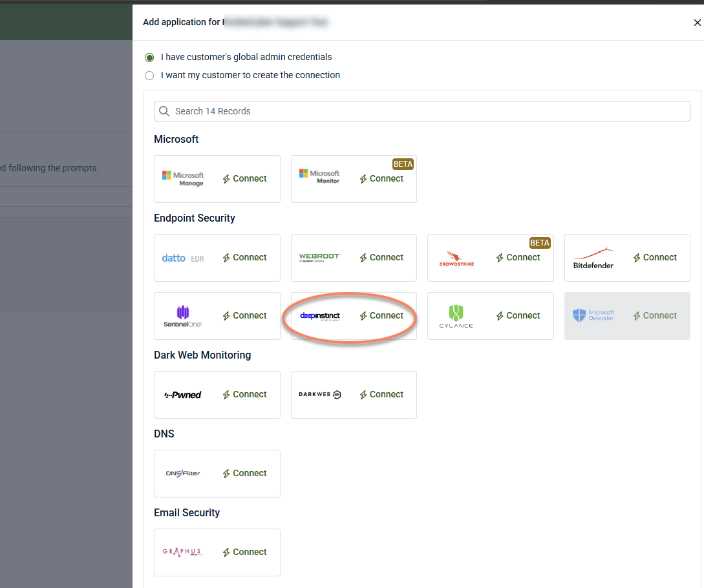Click the DNS section heading
Image resolution: width=704 pixels, height=588 pixels.
click(164, 434)
